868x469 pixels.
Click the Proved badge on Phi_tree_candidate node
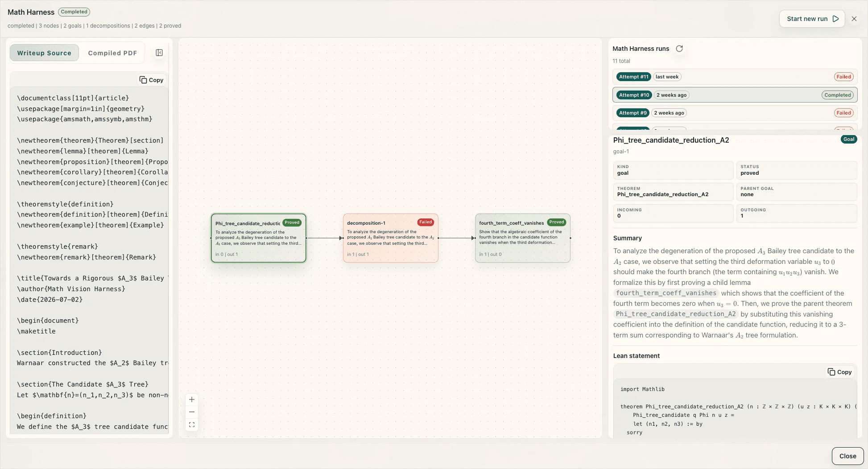pos(292,222)
